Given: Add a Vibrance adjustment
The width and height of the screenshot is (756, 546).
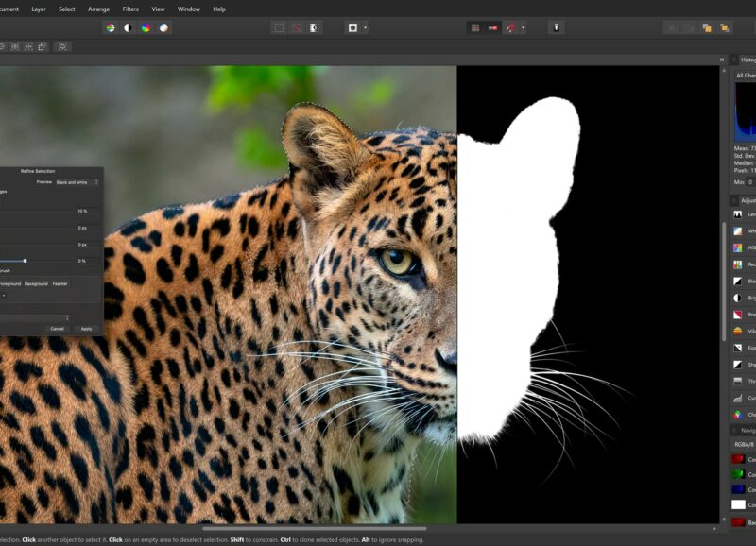Looking at the screenshot, I should pyautogui.click(x=738, y=331).
